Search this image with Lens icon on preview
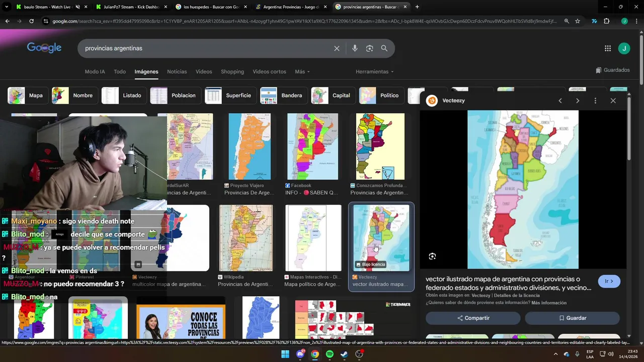 tap(432, 256)
